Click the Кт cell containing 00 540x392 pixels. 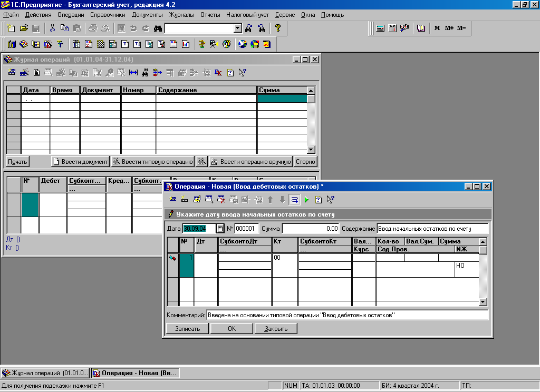(x=285, y=265)
